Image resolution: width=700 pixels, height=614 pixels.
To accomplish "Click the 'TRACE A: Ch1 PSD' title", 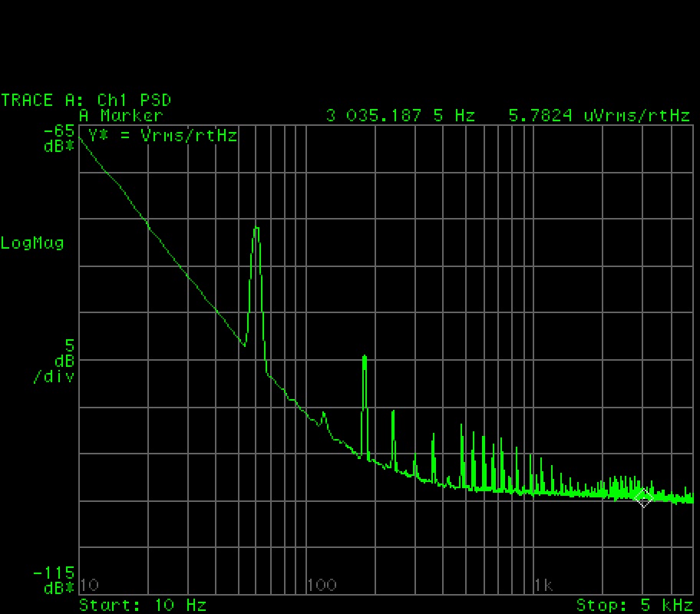I will 86,100.
